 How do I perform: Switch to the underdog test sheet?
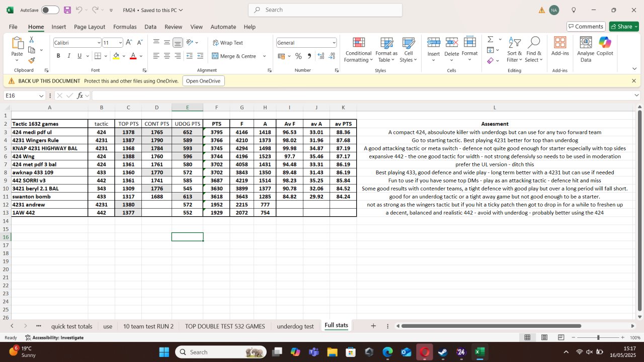pyautogui.click(x=295, y=326)
